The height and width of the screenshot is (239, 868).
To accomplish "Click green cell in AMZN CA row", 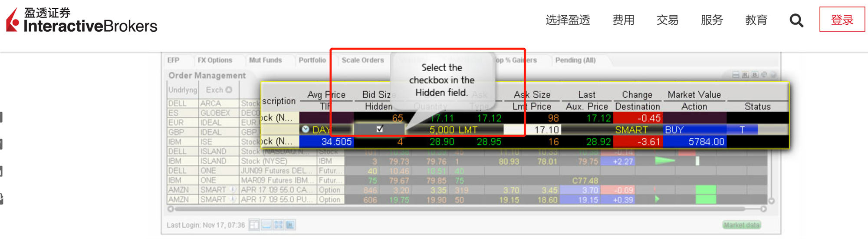I will point(706,189).
